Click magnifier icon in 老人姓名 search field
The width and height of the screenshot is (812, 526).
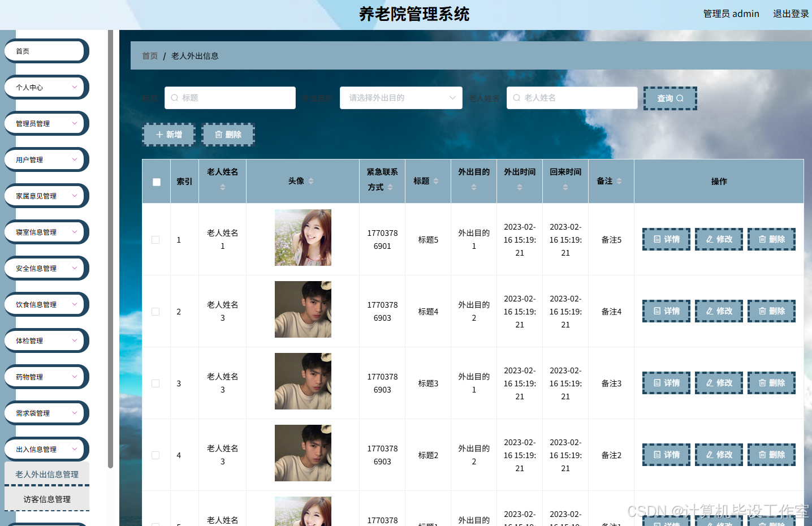coord(517,98)
